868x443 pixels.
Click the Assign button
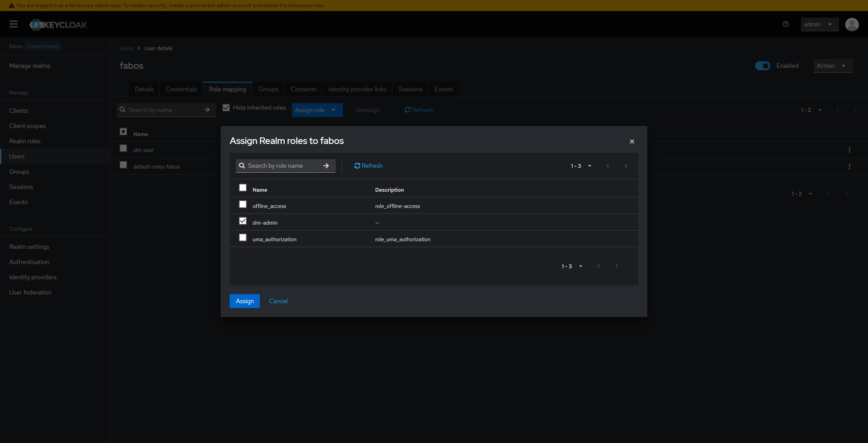244,301
